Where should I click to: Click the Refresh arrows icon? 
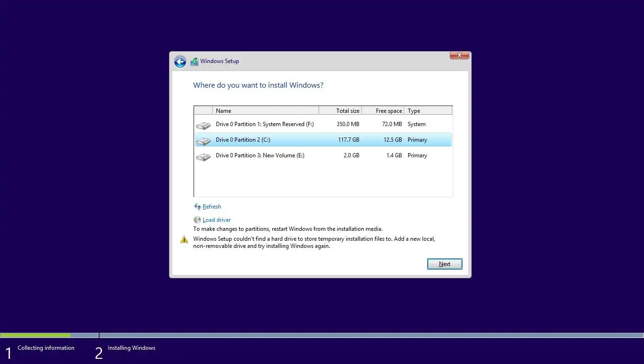pyautogui.click(x=197, y=207)
